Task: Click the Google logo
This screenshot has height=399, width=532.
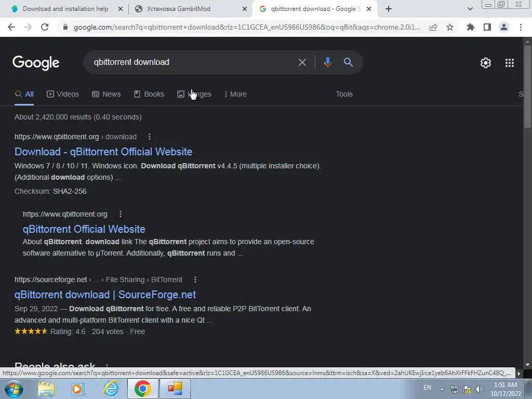Action: click(36, 63)
